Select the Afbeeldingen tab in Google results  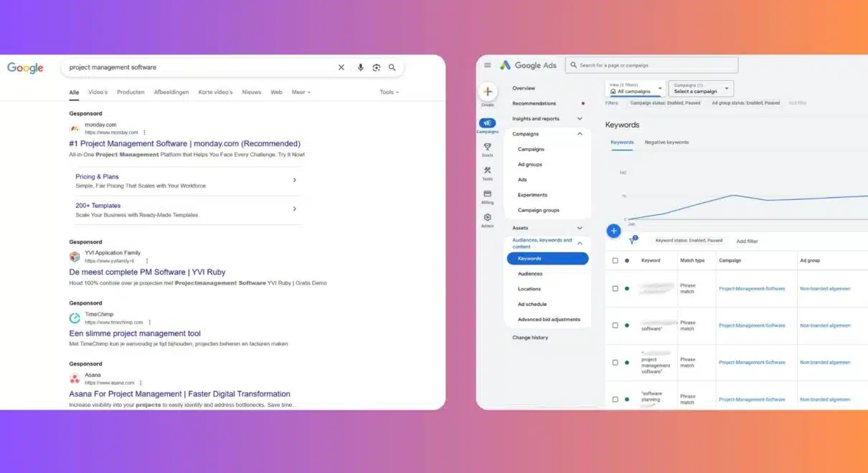coord(171,92)
